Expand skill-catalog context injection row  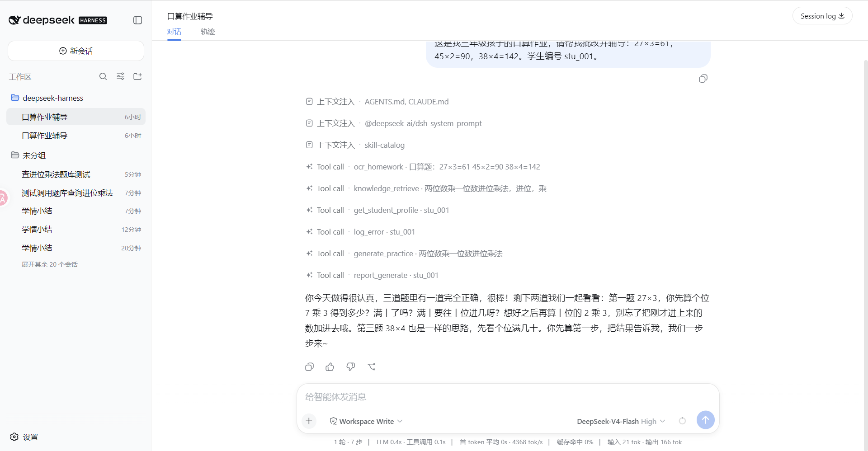point(355,145)
